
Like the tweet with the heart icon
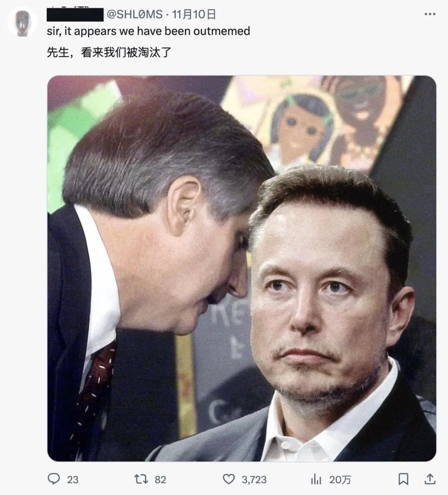229,479
